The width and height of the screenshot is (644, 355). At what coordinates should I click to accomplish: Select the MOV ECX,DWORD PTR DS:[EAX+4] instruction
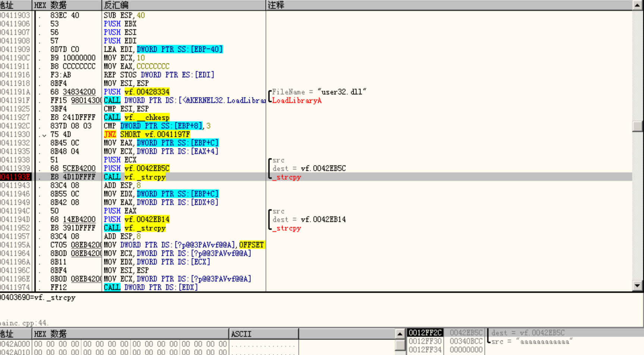tap(161, 151)
